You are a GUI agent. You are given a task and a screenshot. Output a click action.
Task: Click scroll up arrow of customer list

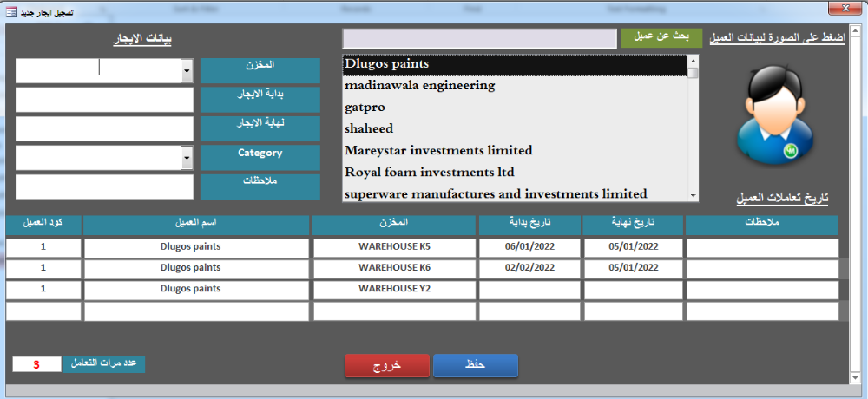coord(693,61)
